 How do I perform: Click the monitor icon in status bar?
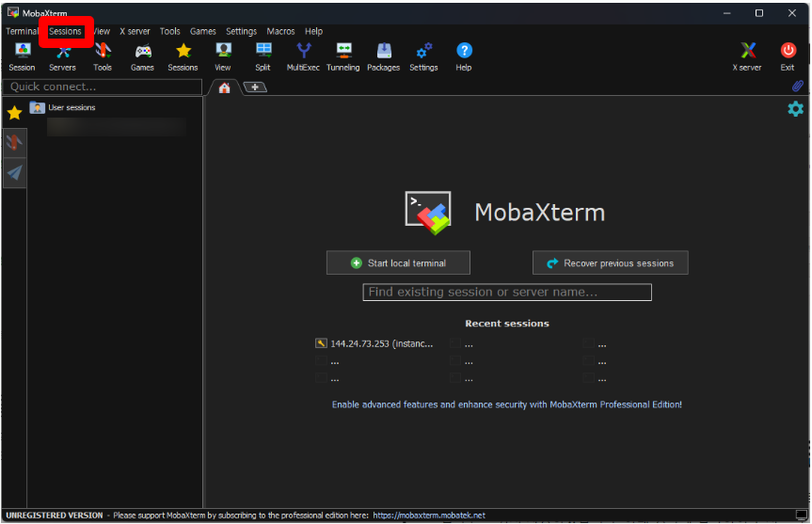802,515
